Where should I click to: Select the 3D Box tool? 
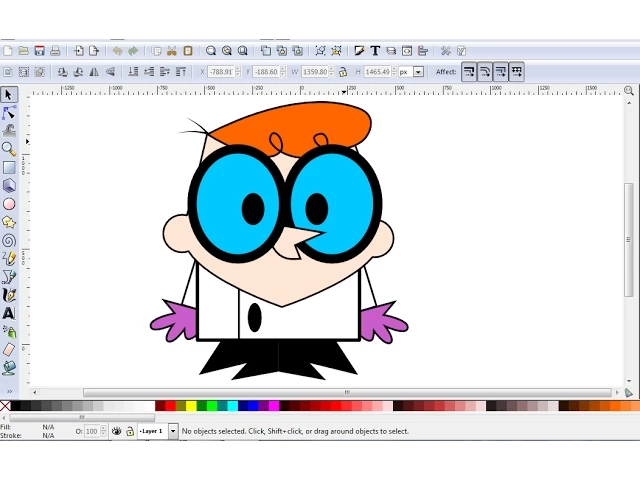click(9, 186)
